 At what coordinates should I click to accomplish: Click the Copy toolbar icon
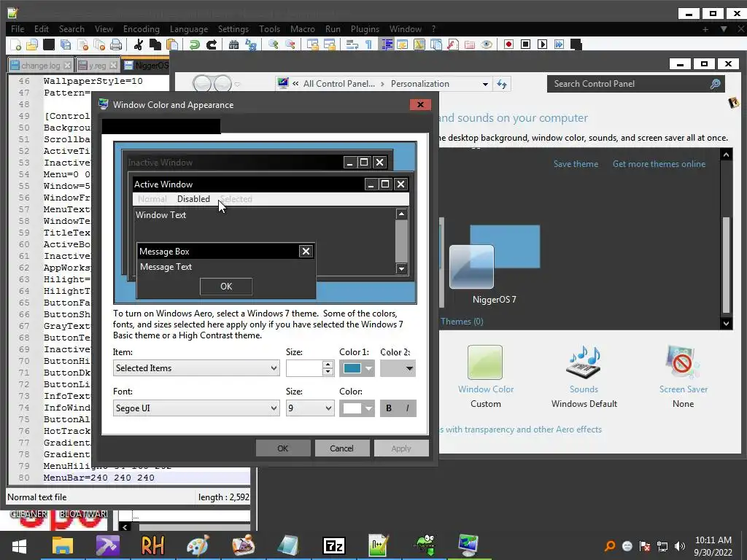click(x=155, y=44)
